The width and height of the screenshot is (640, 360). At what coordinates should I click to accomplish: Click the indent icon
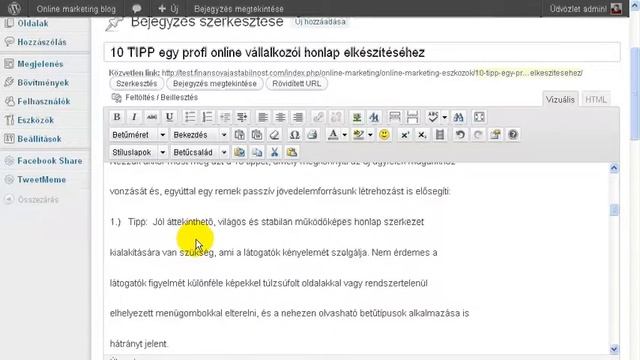[x=242, y=117]
